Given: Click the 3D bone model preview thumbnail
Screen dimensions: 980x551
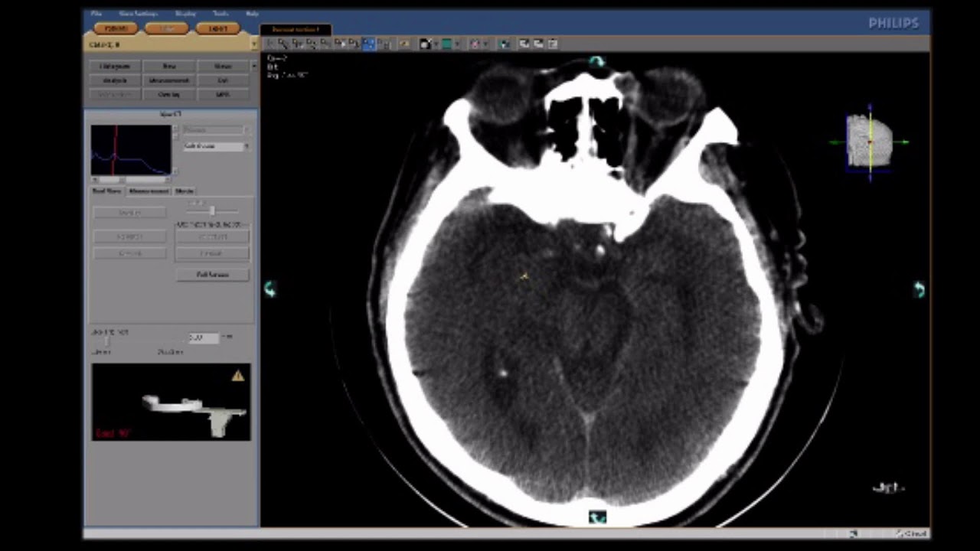Looking at the screenshot, I should tap(171, 402).
